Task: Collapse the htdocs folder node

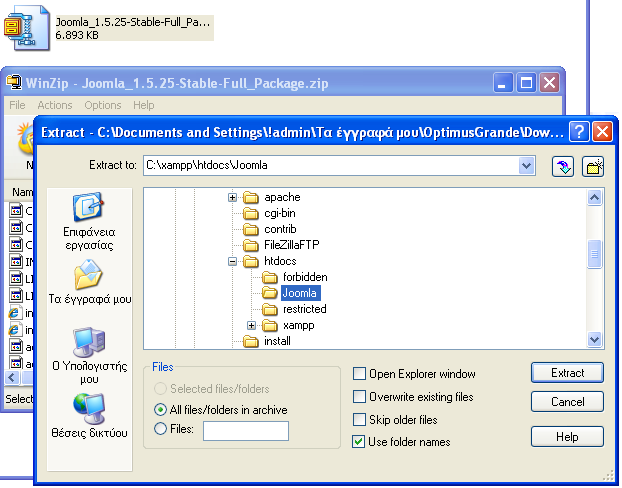Action: point(232,261)
